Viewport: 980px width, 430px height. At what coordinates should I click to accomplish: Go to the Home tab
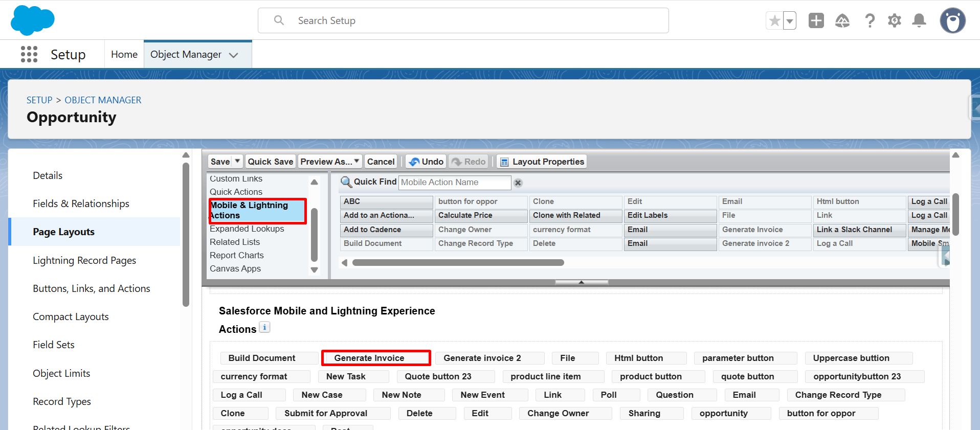pyautogui.click(x=124, y=54)
